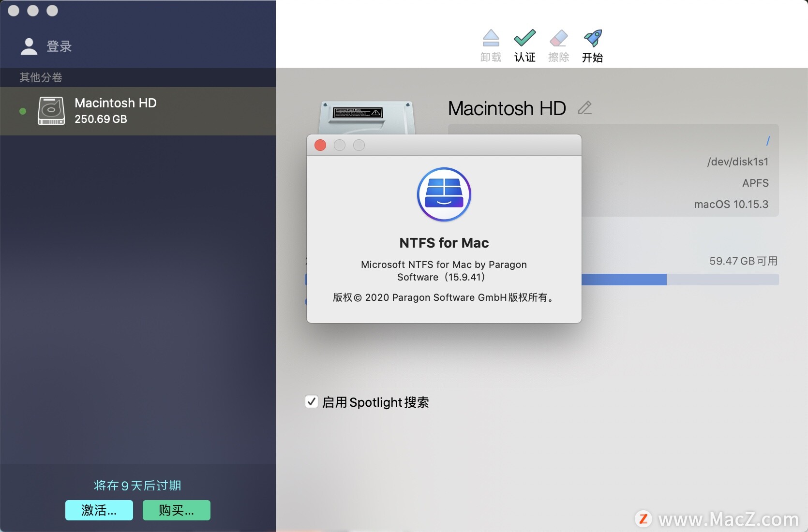Click the copyright 2020 Paragon Software text

pyautogui.click(x=444, y=297)
